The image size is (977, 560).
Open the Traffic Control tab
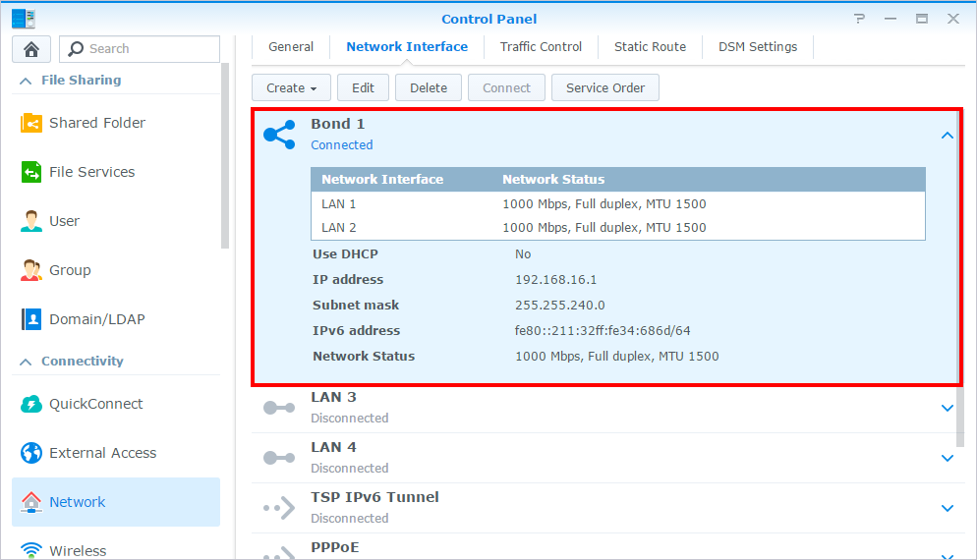click(x=541, y=47)
